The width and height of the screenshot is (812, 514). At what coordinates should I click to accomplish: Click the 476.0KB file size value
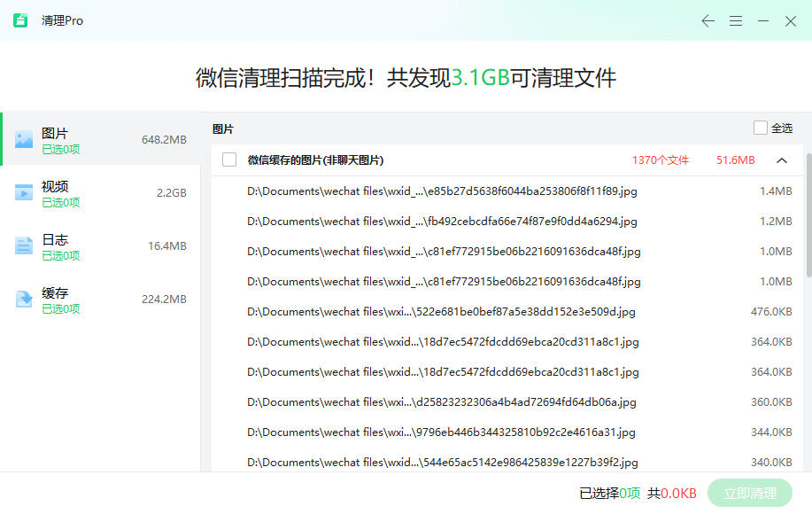tap(771, 311)
